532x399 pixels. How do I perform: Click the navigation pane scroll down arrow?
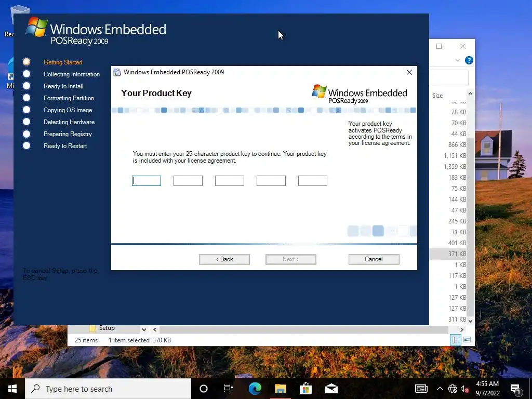click(144, 329)
